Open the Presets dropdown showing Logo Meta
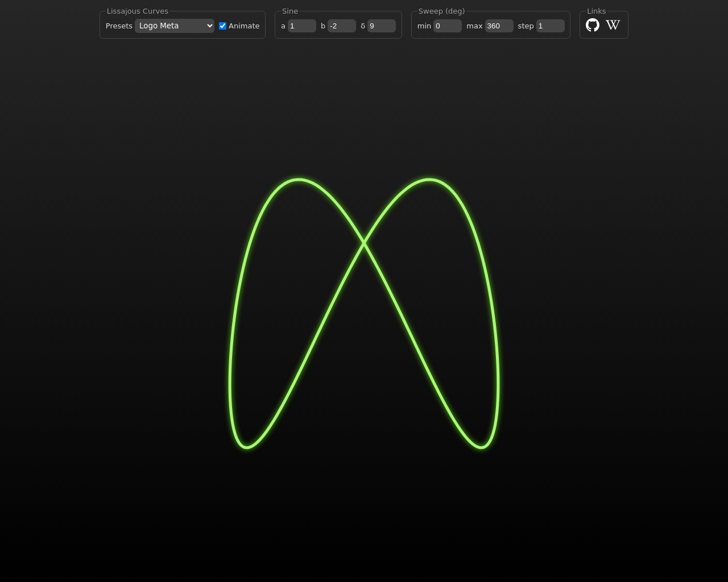The width and height of the screenshot is (728, 582). tap(175, 26)
